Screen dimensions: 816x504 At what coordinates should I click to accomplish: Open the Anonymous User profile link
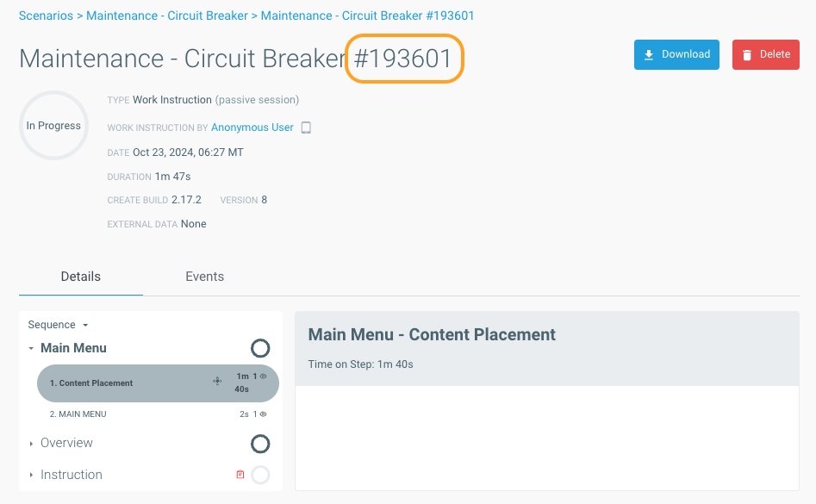[x=252, y=127]
